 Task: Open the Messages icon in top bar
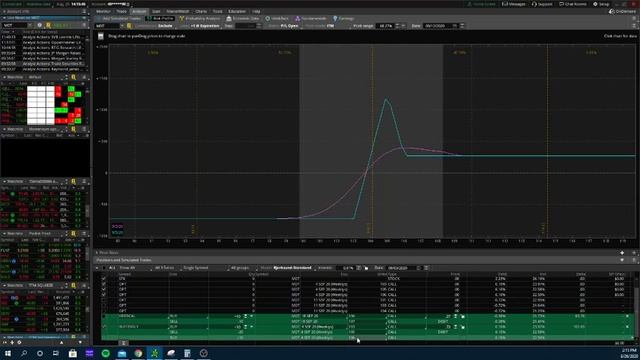[515, 4]
